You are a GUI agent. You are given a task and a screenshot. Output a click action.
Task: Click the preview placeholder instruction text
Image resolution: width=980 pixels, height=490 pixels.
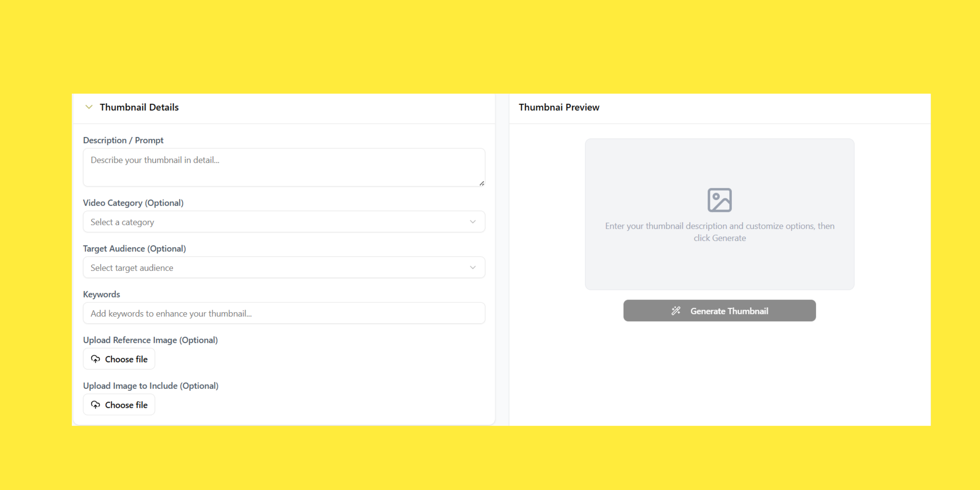[x=719, y=232]
